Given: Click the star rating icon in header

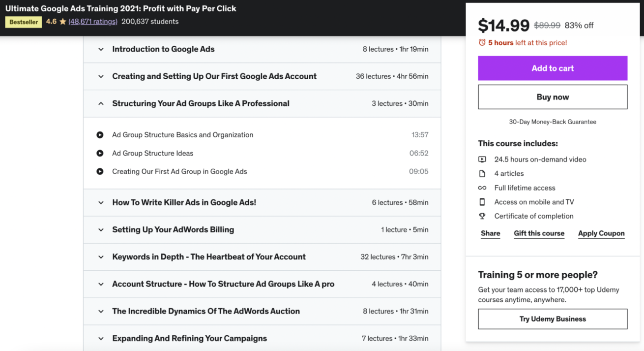Looking at the screenshot, I should 62,22.
